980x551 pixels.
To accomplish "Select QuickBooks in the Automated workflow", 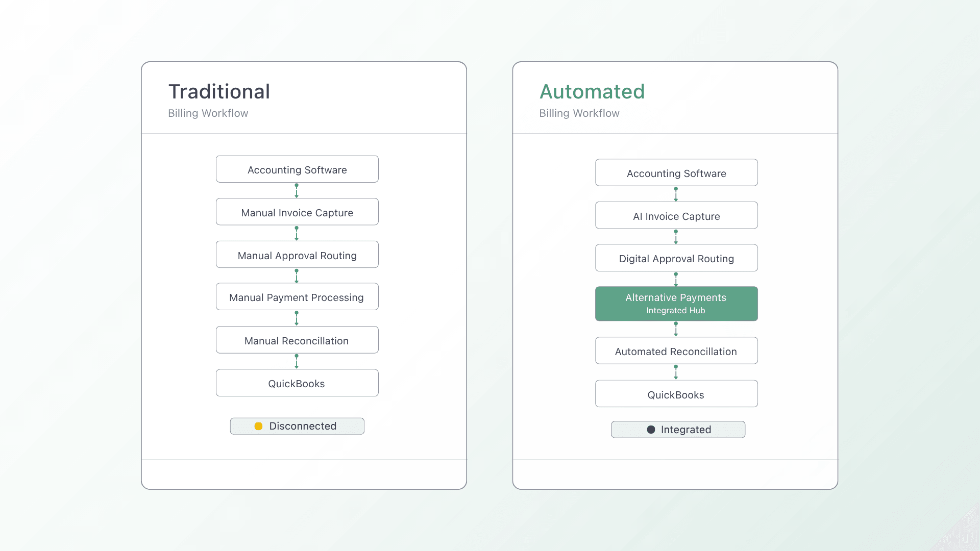I will 676,394.
